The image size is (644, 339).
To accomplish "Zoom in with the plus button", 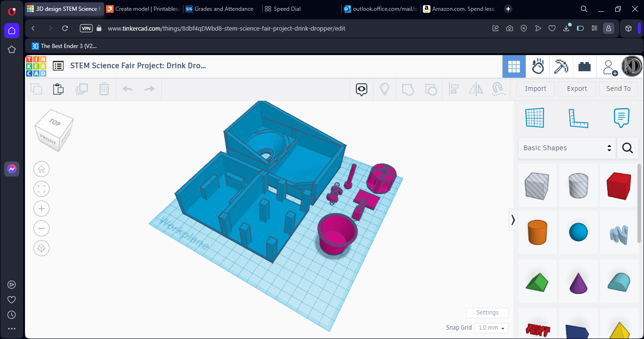I will pos(41,209).
